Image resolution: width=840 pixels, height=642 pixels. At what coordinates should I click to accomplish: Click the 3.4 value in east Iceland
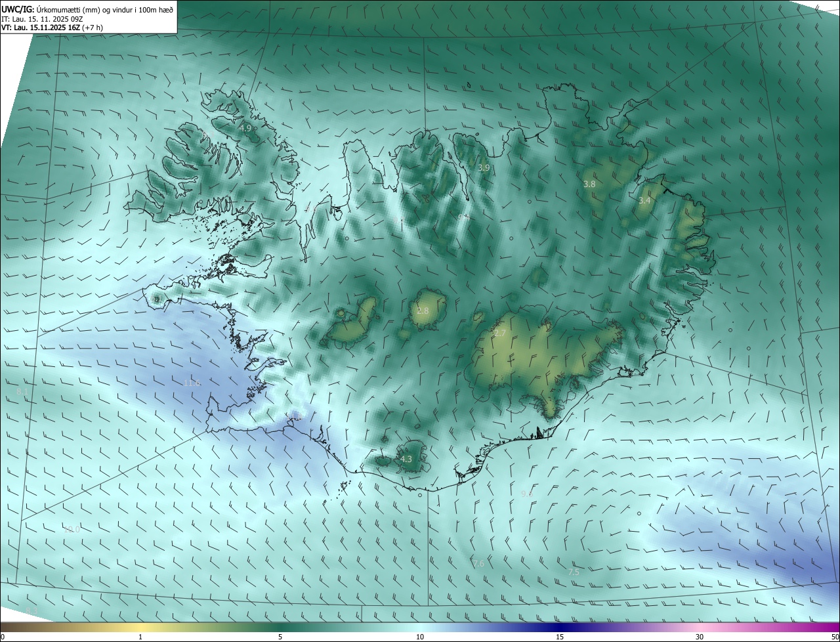644,200
